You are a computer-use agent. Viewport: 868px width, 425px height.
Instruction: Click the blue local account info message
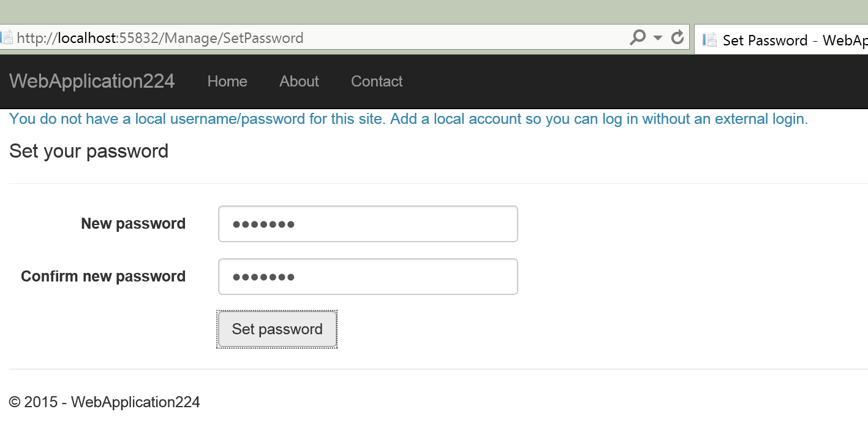click(x=408, y=119)
